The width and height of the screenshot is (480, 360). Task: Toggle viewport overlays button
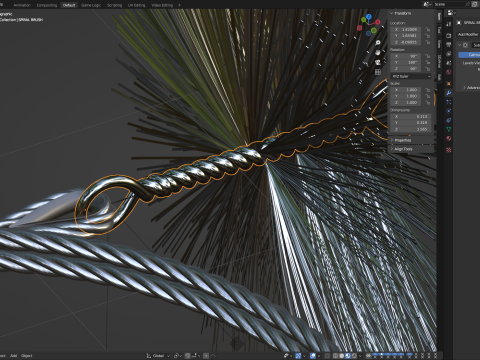tap(314, 356)
